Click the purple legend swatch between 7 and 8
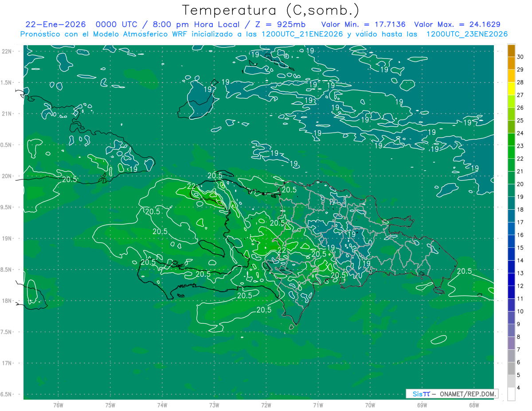This screenshot has width=532, height=411. [511, 343]
